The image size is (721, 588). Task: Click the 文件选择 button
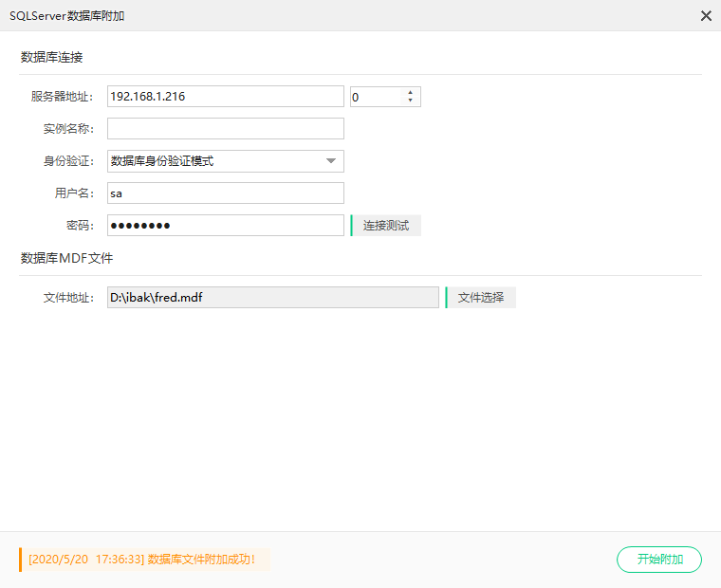481,298
